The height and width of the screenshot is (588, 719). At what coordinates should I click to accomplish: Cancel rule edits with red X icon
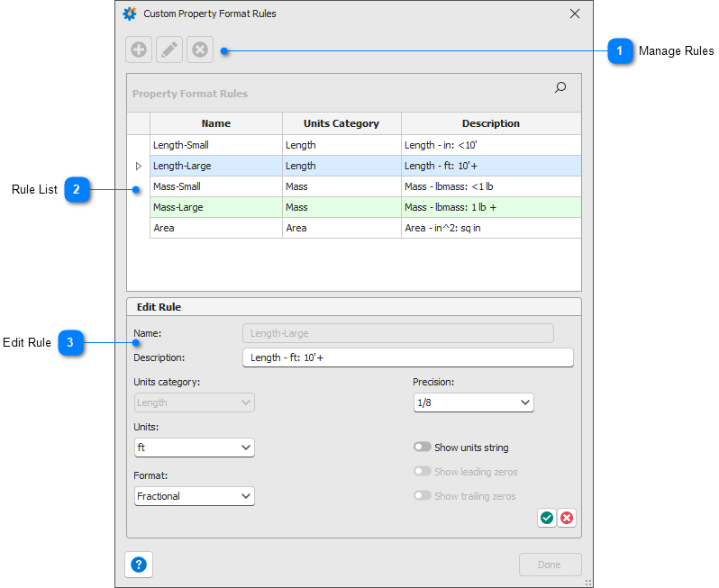(567, 518)
